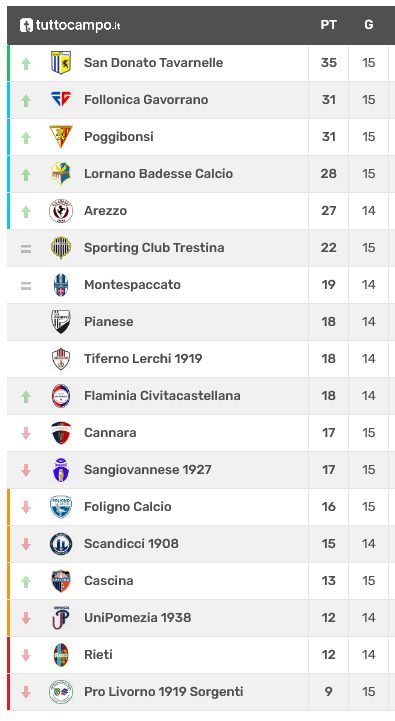Open Tiferno Lerchi 1919 team link
Screen dimensions: 395x721
point(143,359)
